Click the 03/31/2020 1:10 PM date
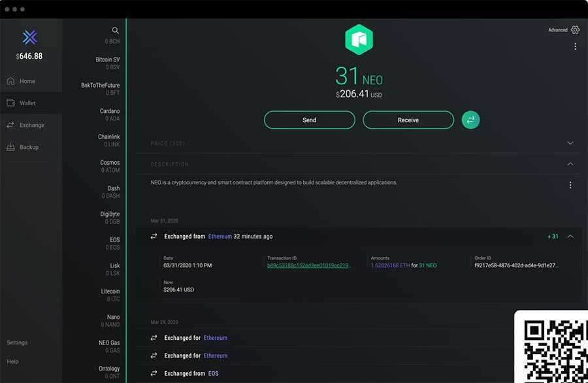 188,265
